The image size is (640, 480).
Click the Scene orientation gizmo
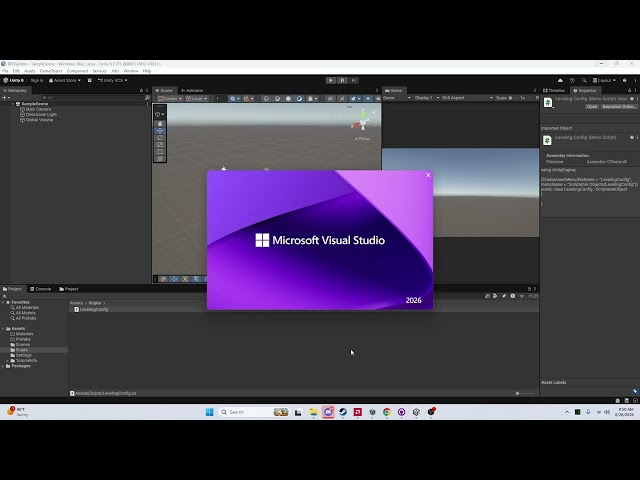362,120
